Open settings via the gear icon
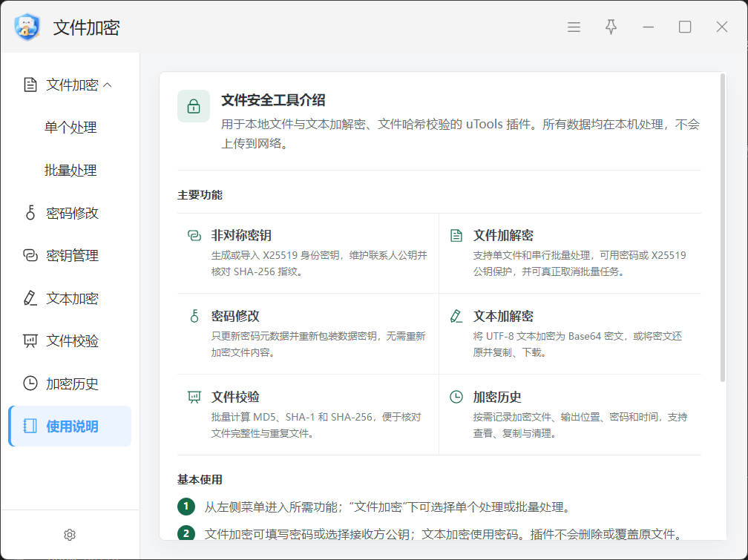The image size is (748, 560). (70, 535)
